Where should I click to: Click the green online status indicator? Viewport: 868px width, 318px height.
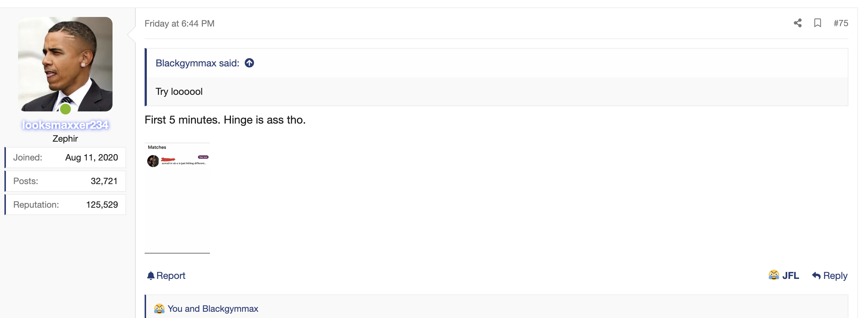coord(65,109)
